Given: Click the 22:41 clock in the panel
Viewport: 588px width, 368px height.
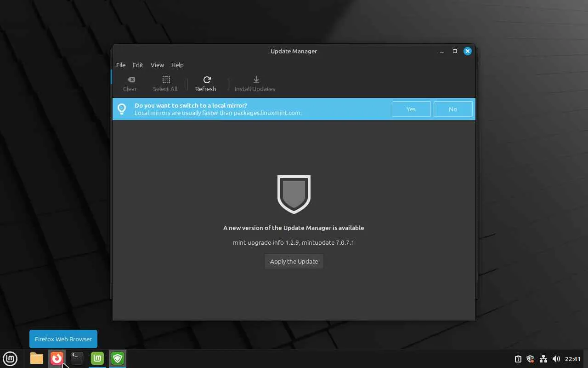Looking at the screenshot, I should pos(573,359).
